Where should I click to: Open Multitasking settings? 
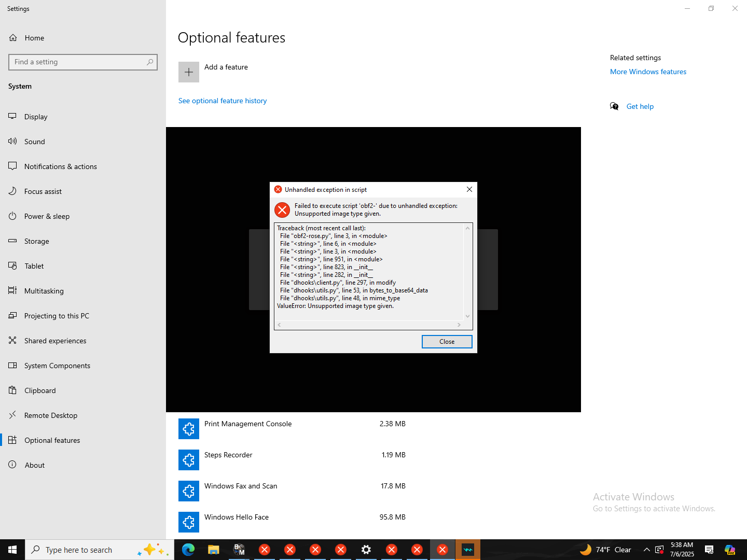(83, 291)
